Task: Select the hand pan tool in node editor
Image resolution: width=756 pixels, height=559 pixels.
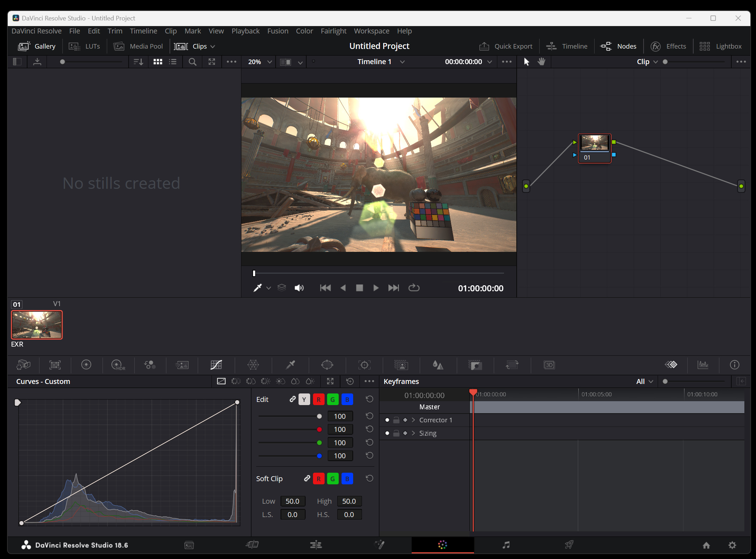Action: point(541,62)
